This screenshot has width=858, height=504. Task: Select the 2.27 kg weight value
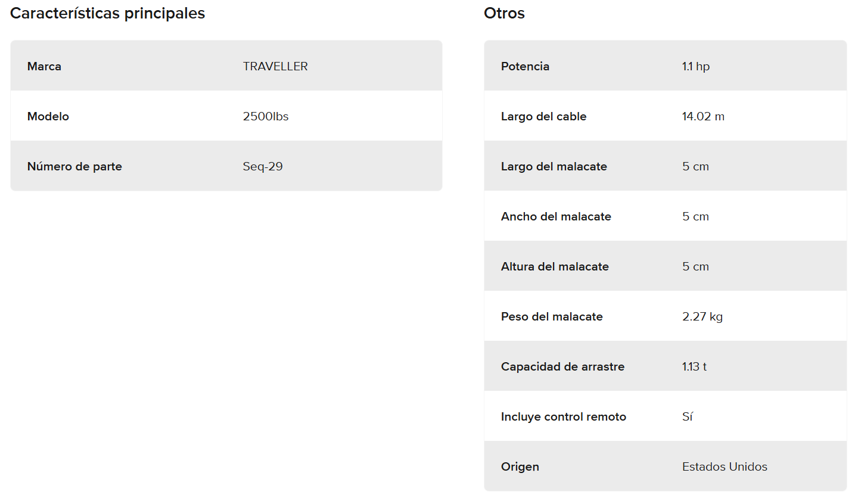point(702,316)
